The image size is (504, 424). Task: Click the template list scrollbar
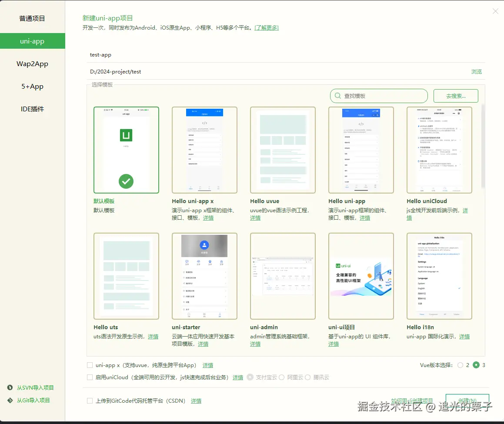click(483, 146)
